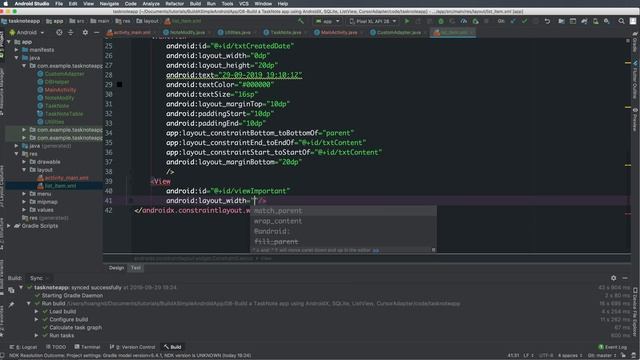Open the Version Control tool window

point(133,347)
